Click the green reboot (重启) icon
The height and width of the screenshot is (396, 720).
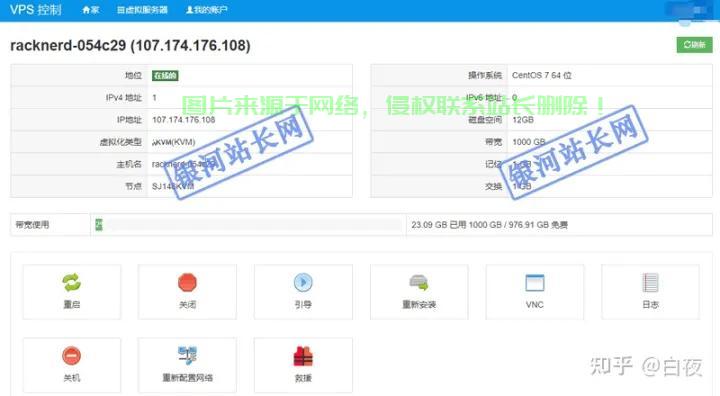click(72, 283)
